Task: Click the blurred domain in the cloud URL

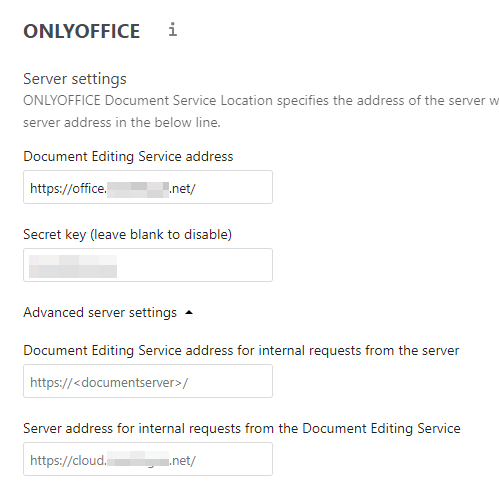Action: tap(138, 459)
